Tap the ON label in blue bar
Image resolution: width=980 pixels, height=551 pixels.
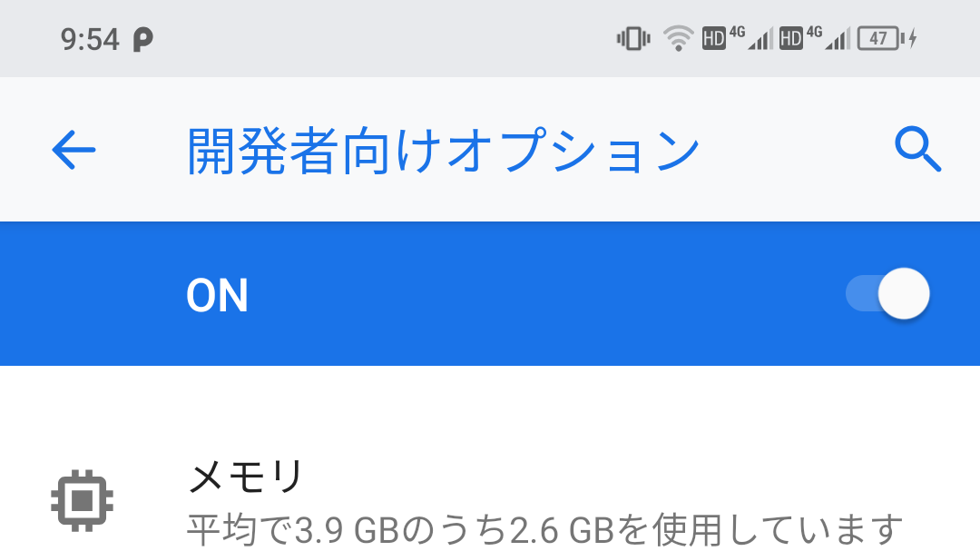click(217, 295)
